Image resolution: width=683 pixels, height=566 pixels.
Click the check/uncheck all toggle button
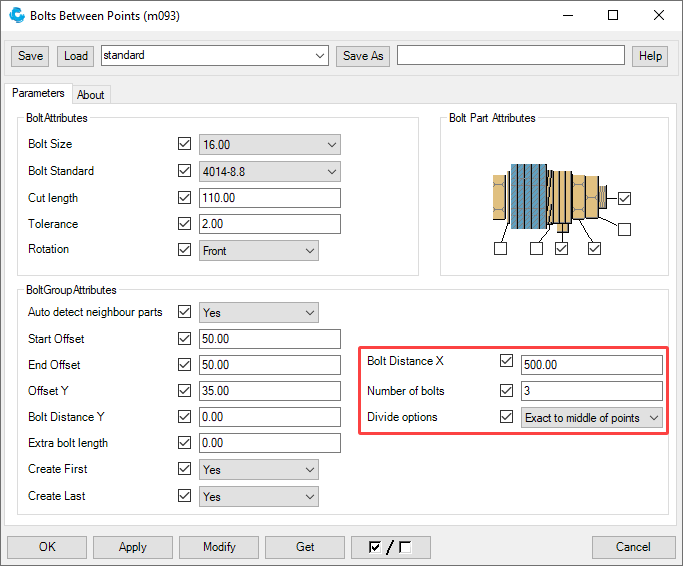[391, 547]
